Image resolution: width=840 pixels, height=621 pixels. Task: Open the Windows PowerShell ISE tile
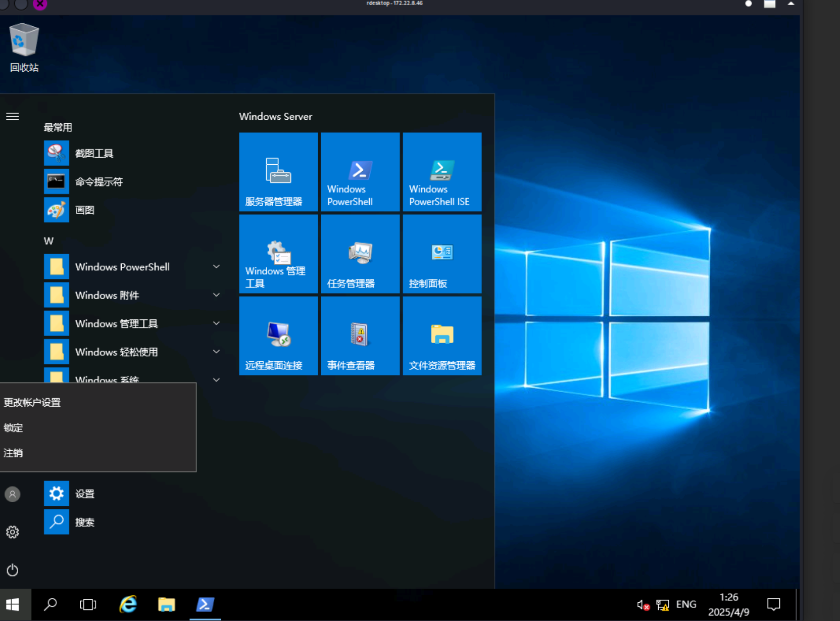pyautogui.click(x=442, y=172)
